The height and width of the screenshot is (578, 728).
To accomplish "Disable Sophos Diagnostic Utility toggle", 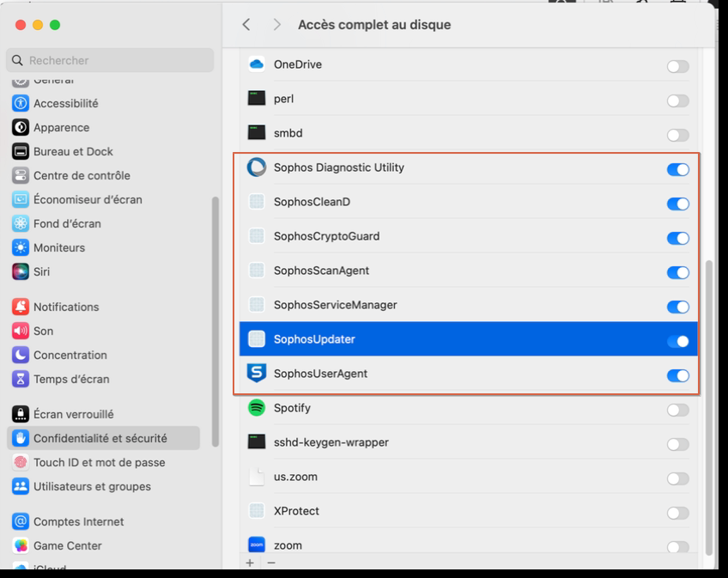I will [678, 169].
